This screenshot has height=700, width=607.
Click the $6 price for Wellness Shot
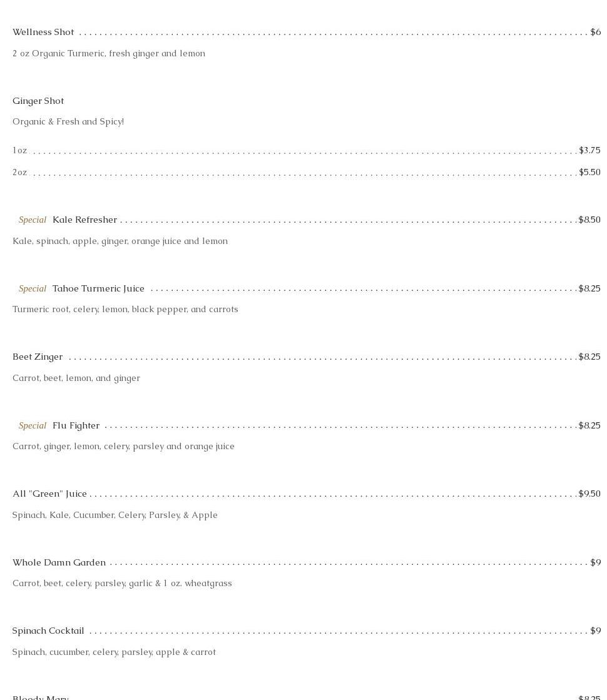click(x=595, y=32)
